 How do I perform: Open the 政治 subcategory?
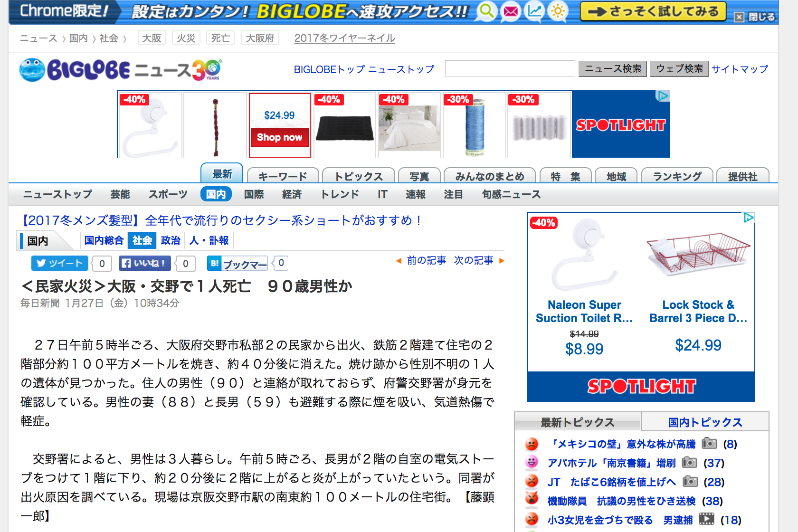click(x=171, y=240)
